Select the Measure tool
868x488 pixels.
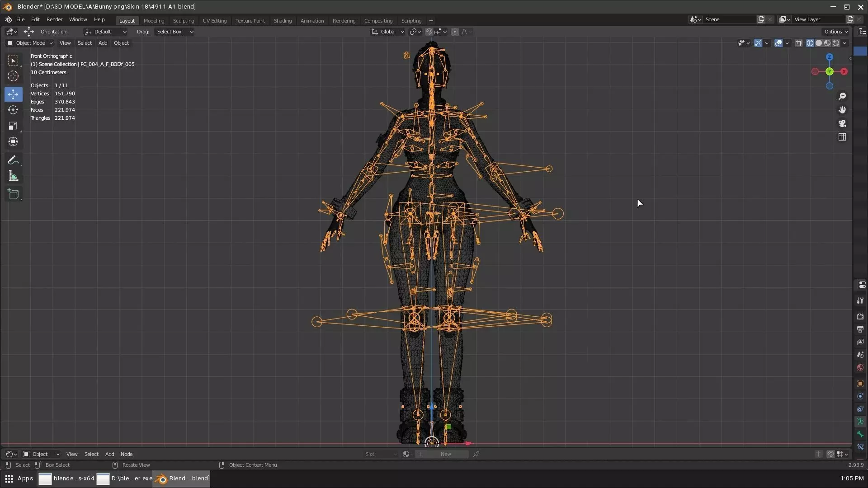[13, 176]
